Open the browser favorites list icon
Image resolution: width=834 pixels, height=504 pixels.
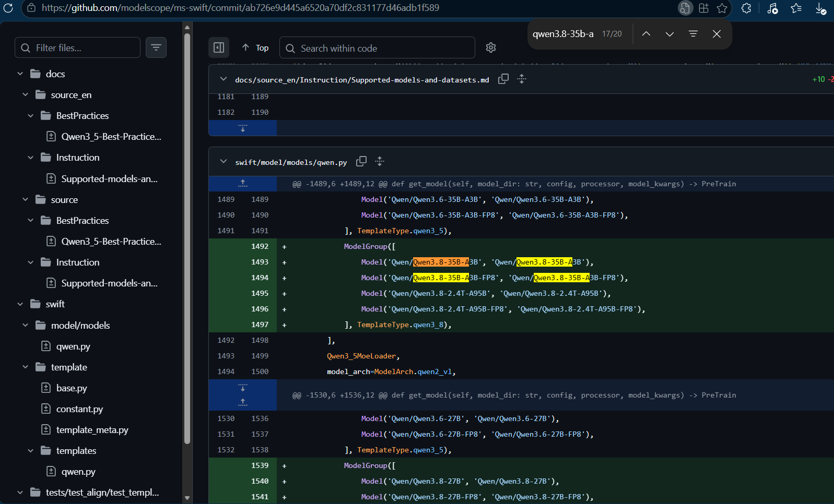(x=796, y=8)
